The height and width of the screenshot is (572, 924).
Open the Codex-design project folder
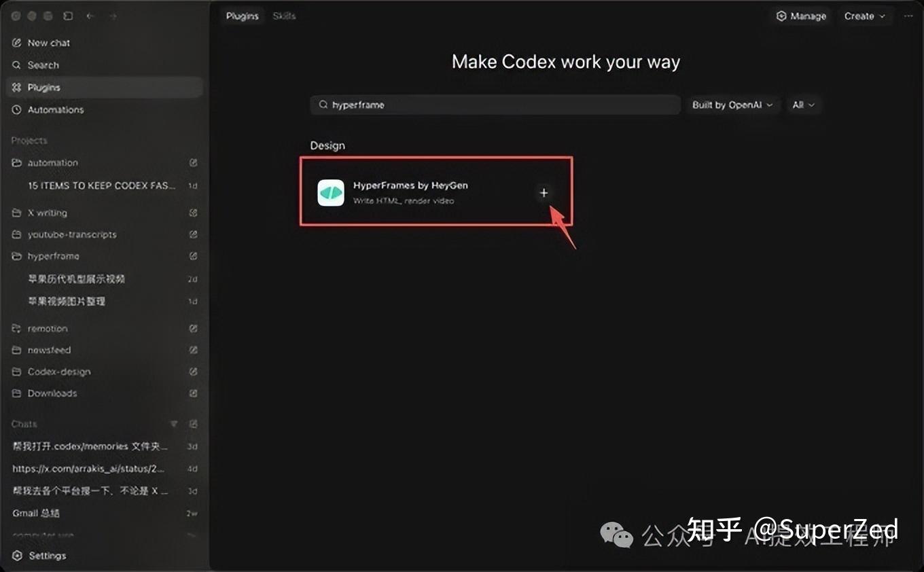point(52,372)
